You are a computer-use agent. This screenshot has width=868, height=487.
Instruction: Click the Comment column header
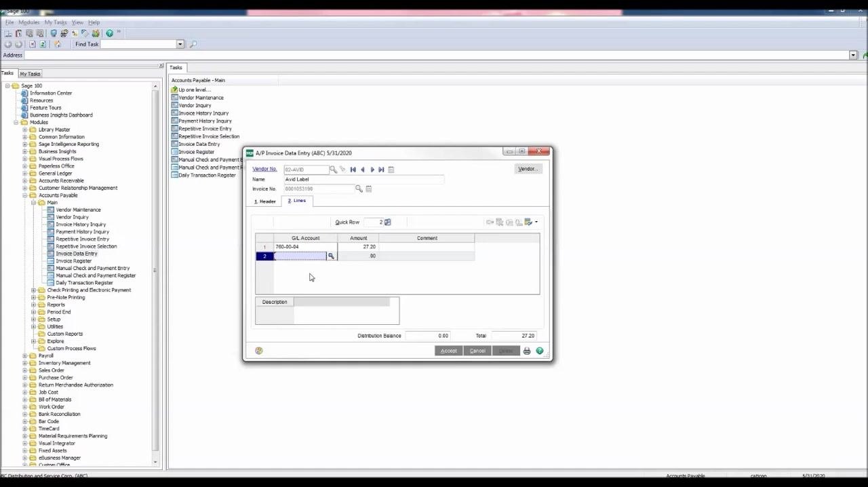point(427,238)
